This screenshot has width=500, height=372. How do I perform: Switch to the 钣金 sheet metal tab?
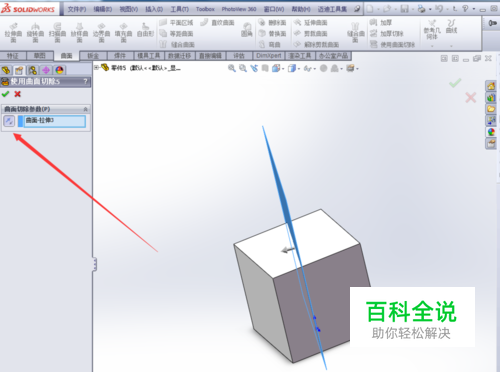93,56
